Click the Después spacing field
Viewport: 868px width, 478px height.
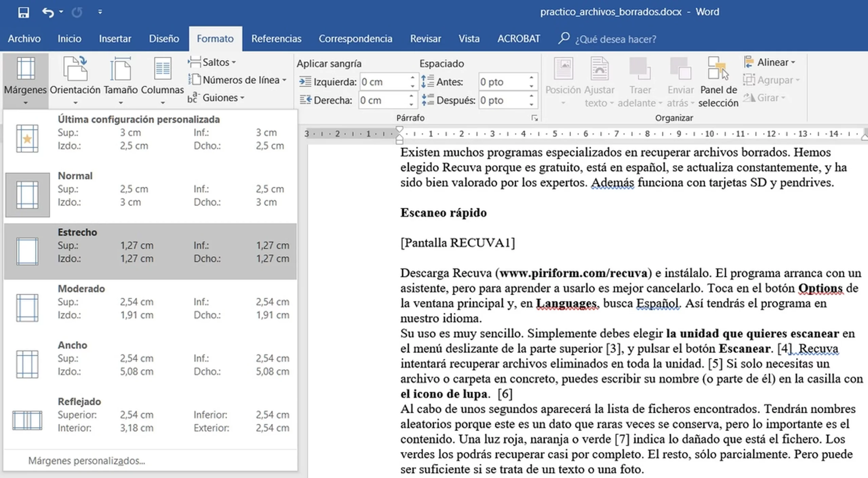pos(503,100)
